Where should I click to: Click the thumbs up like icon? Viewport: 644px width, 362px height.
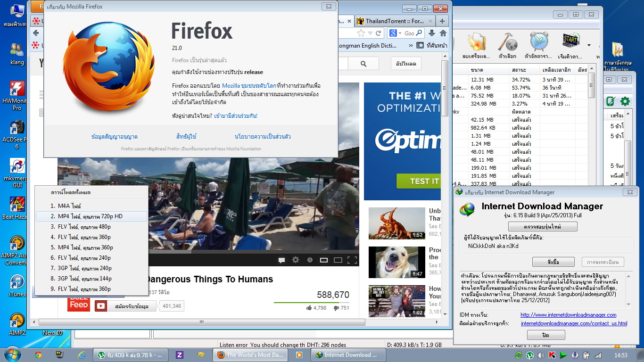(x=309, y=308)
